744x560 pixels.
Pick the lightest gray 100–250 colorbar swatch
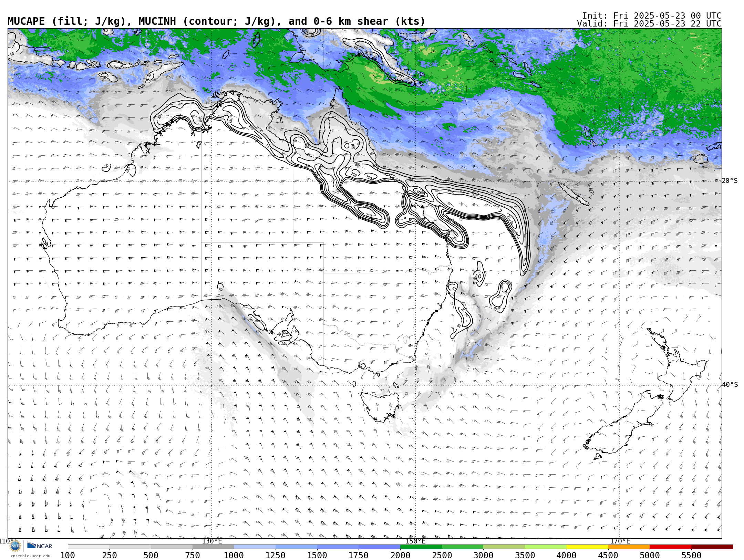[89, 547]
